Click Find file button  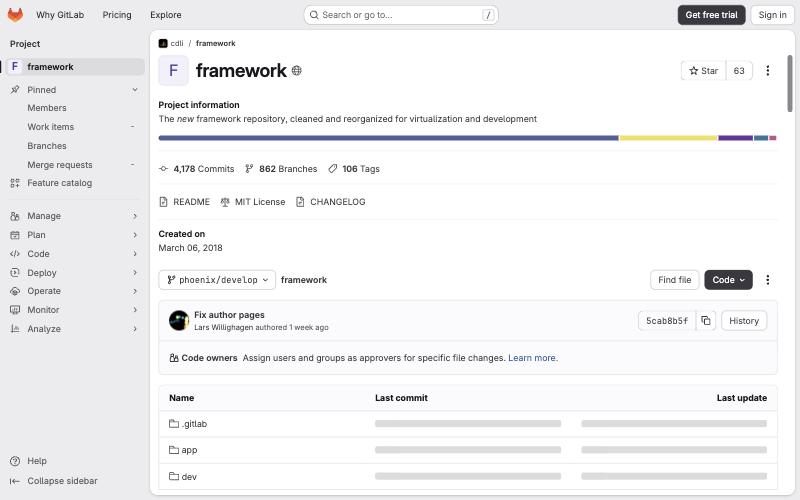click(x=674, y=280)
